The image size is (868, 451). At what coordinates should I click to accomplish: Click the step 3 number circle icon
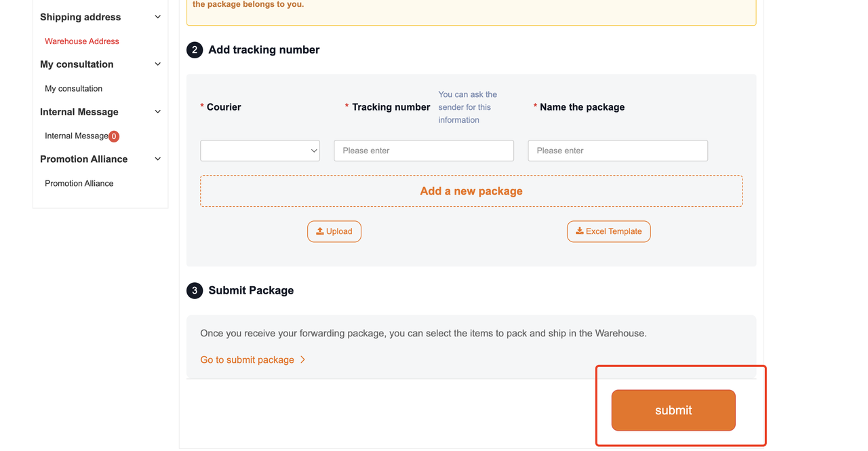click(x=195, y=291)
